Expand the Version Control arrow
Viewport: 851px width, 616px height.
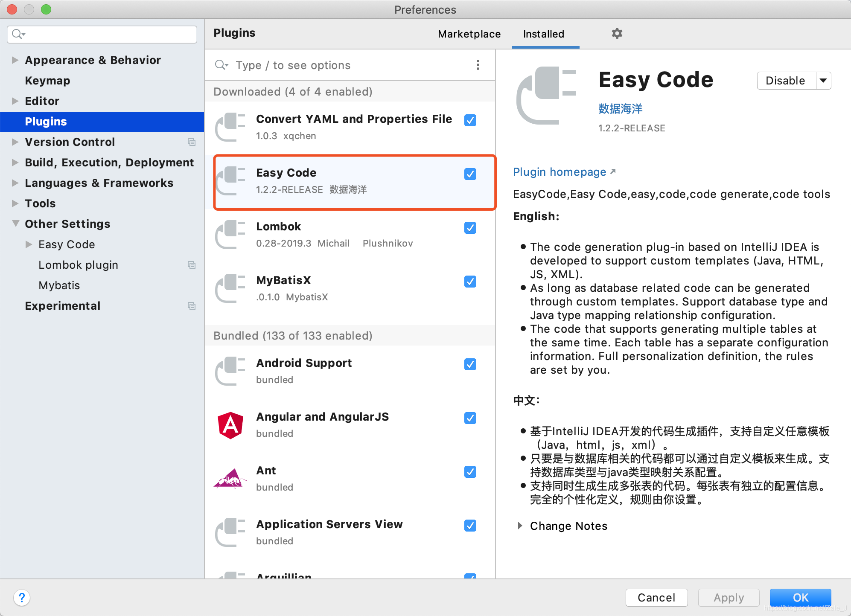tap(15, 142)
